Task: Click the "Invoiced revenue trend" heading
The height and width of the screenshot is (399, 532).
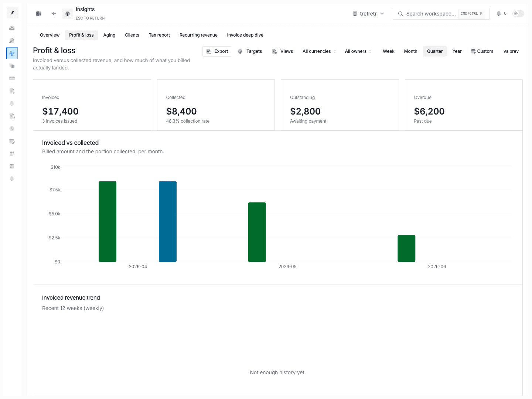Action: (x=71, y=298)
